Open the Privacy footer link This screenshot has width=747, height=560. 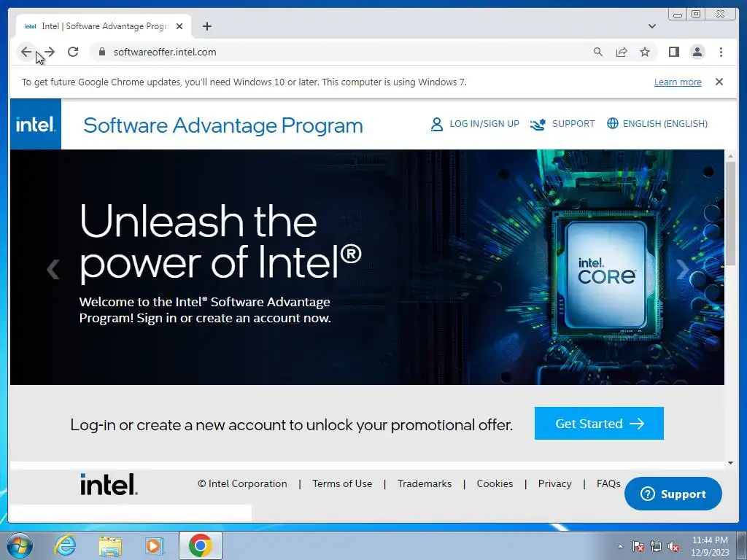point(554,484)
